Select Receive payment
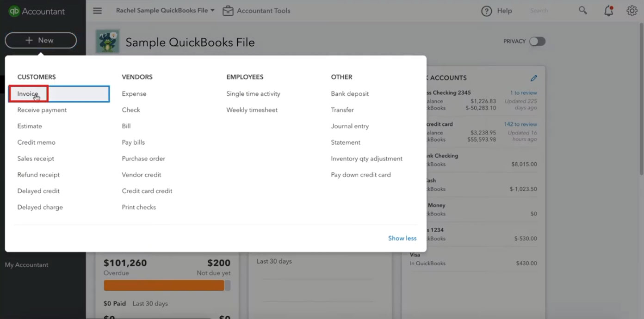 coord(42,110)
